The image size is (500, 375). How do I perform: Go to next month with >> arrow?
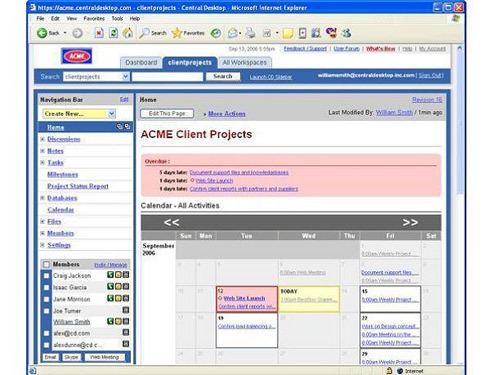[x=410, y=222]
